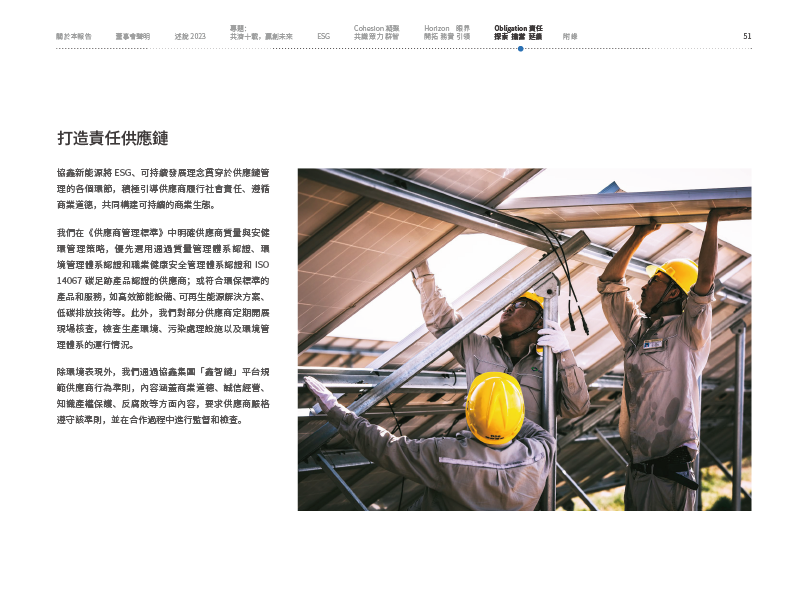Click the 《供應商管理》 reference in second paragraph
Screen dimensions: 809x596
[x=125, y=231]
